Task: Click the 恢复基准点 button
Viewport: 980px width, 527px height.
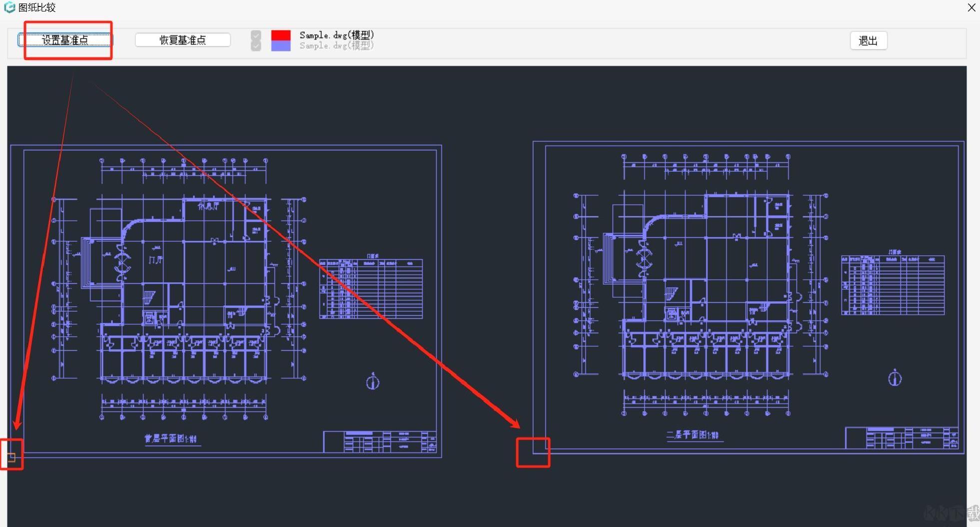Action: click(183, 40)
